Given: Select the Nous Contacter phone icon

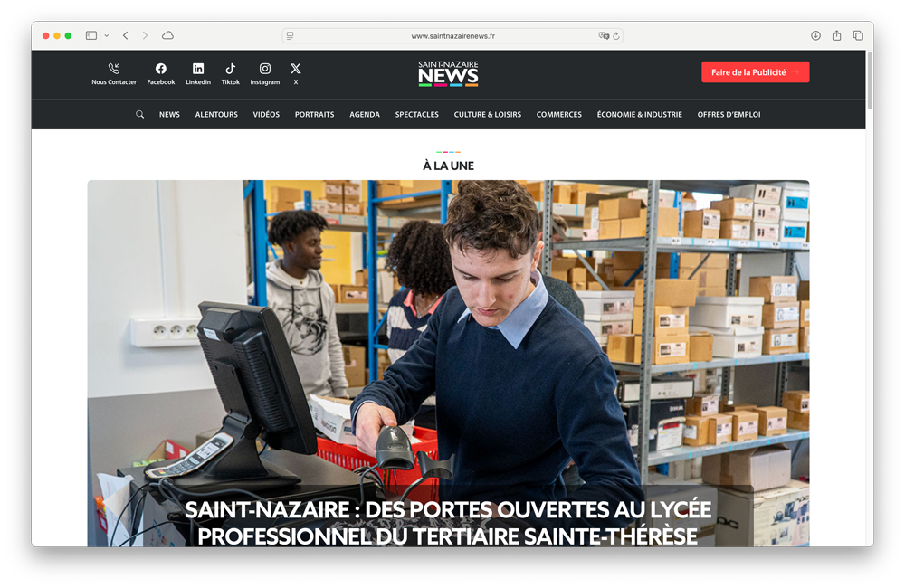Looking at the screenshot, I should (113, 68).
